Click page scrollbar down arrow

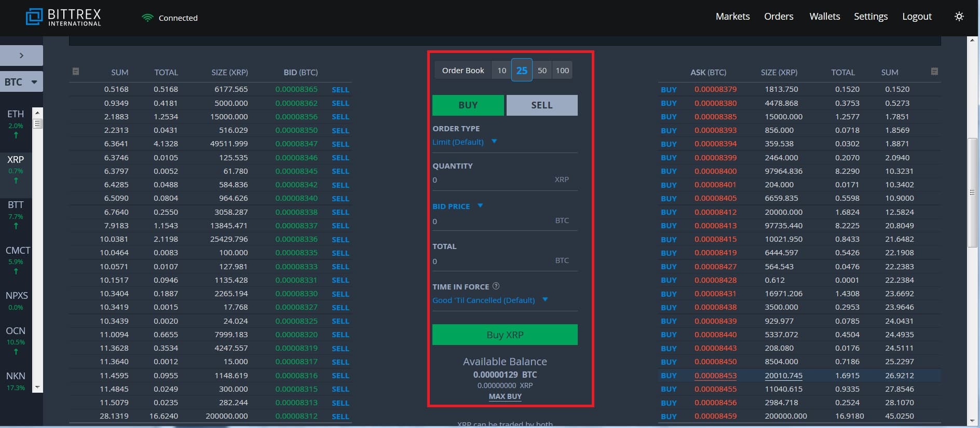pyautogui.click(x=973, y=421)
